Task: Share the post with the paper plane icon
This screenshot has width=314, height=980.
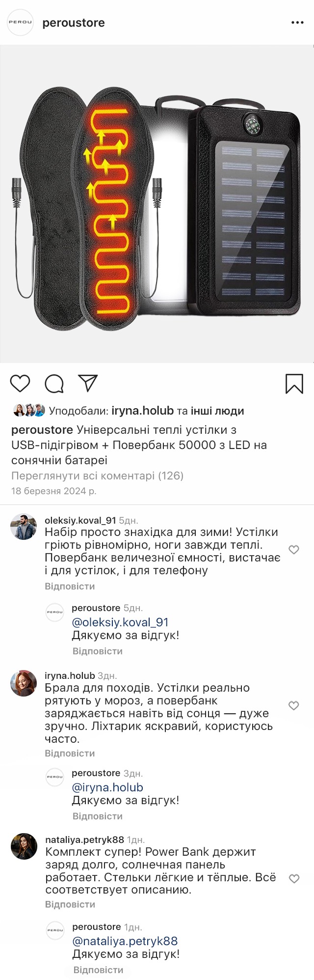Action: tap(88, 383)
